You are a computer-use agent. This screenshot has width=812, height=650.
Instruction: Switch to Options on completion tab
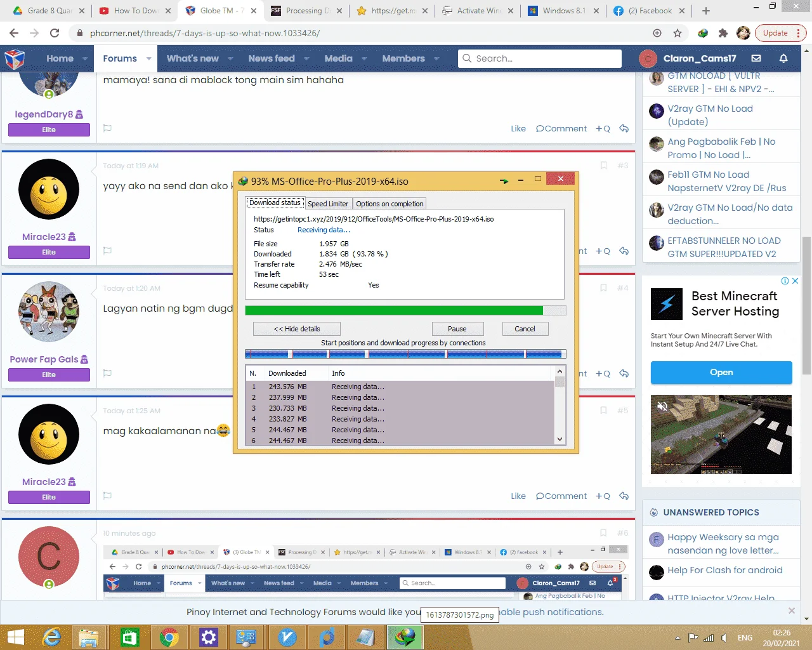tap(390, 204)
